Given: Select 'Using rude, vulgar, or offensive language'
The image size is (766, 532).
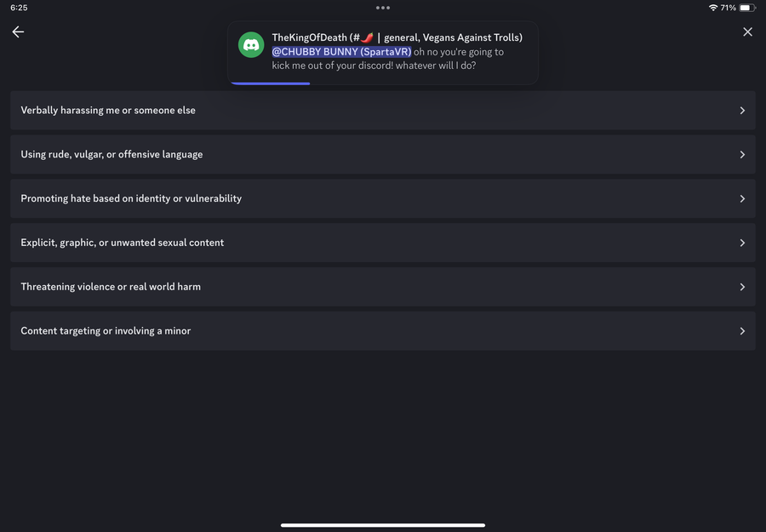Looking at the screenshot, I should click(111, 155).
